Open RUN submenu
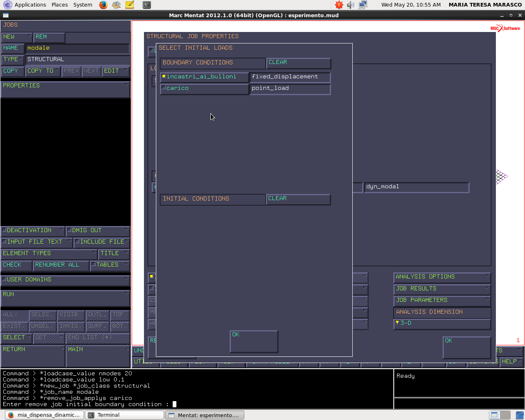This screenshot has width=525, height=420. click(65, 298)
